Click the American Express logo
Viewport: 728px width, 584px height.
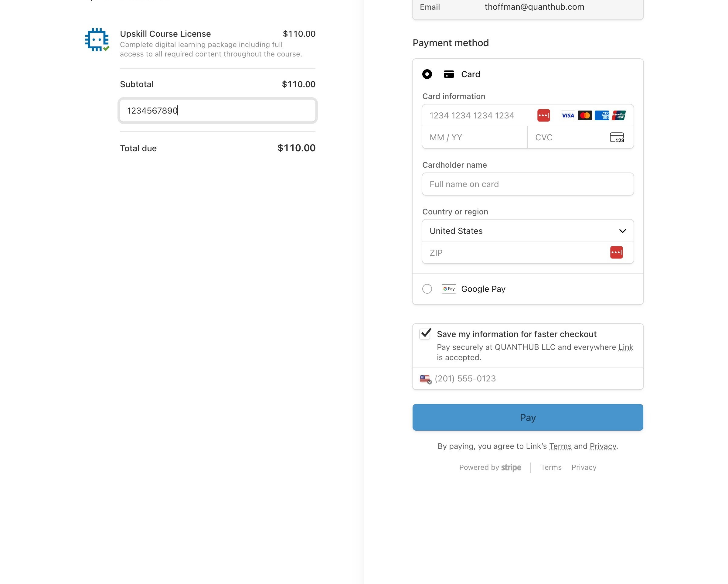602,115
